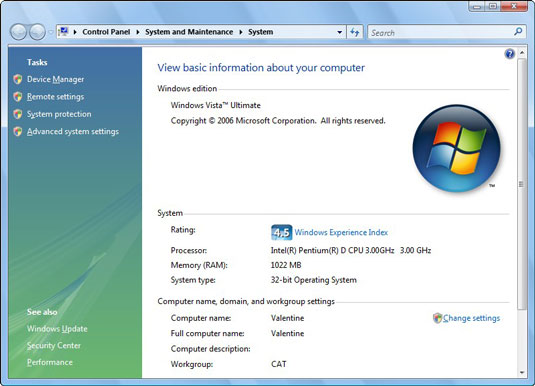
Task: Select Control Panel in the breadcrumb
Action: click(106, 32)
